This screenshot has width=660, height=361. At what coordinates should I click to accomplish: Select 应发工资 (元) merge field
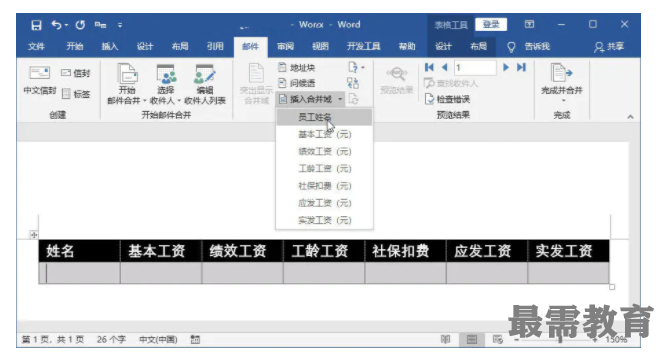click(x=324, y=203)
